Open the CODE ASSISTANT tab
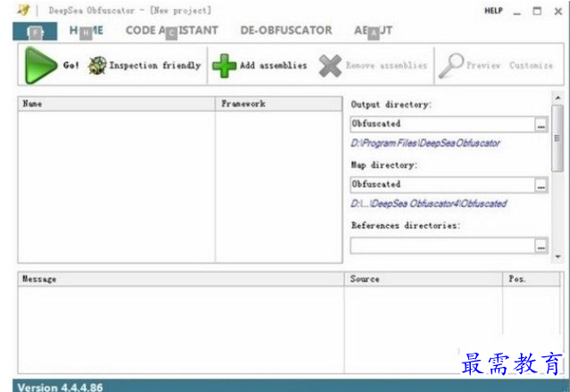 click(172, 30)
